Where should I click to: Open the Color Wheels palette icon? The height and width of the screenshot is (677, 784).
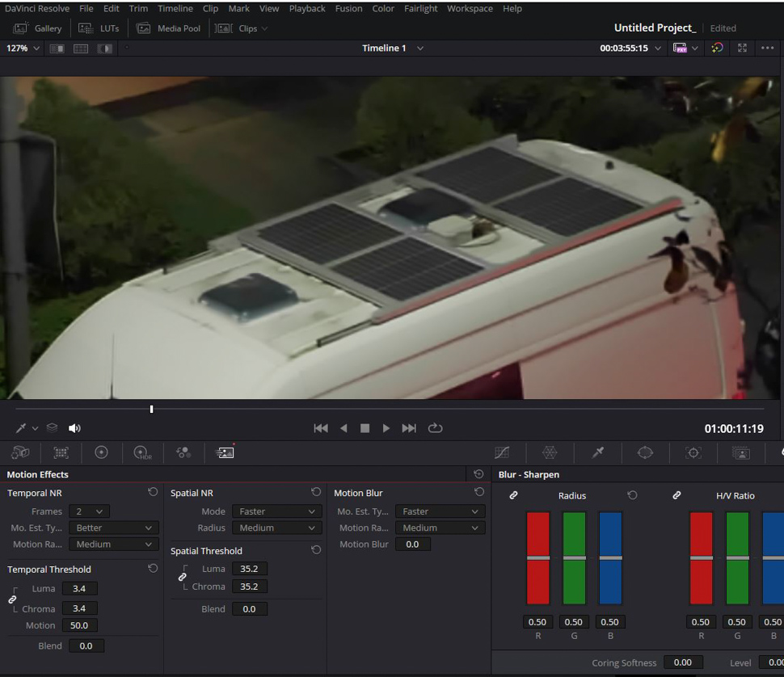[102, 452]
